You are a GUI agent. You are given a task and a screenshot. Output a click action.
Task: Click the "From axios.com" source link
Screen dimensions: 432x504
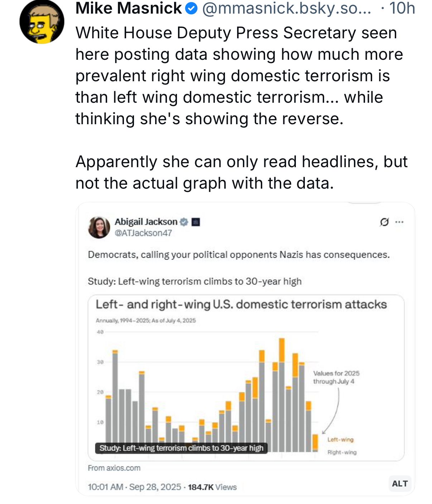tap(114, 468)
